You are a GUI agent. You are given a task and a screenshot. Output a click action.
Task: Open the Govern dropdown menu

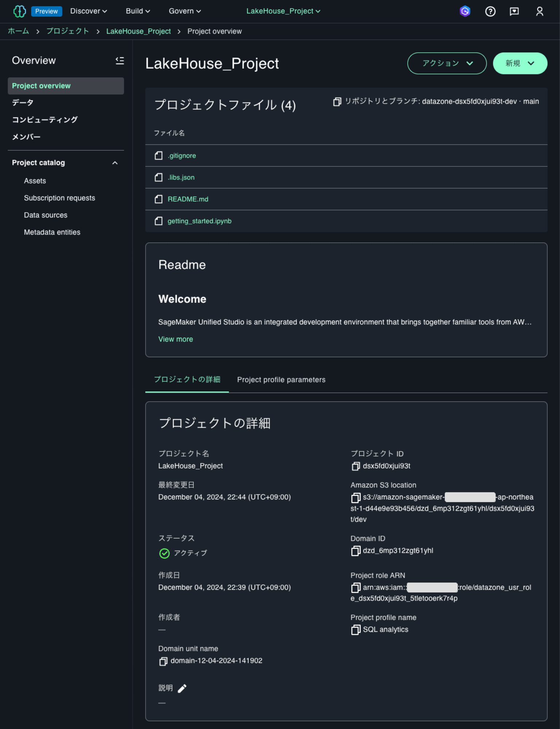185,11
